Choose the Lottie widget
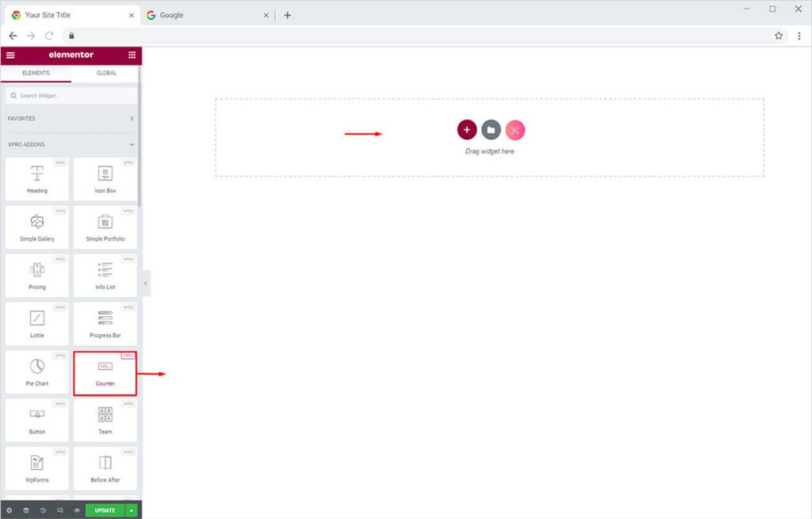Viewport: 812px width, 519px height. click(x=36, y=325)
